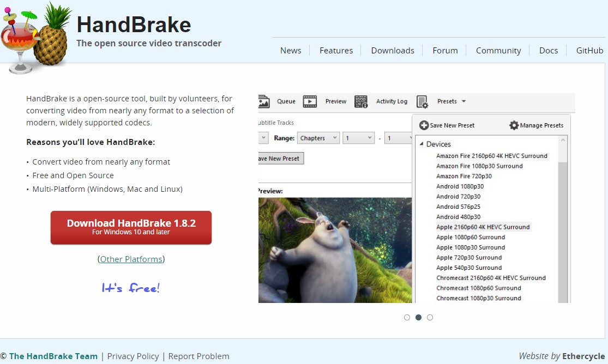This screenshot has height=364, width=608.
Task: Select Android 1080p30 preset
Action: click(x=460, y=186)
